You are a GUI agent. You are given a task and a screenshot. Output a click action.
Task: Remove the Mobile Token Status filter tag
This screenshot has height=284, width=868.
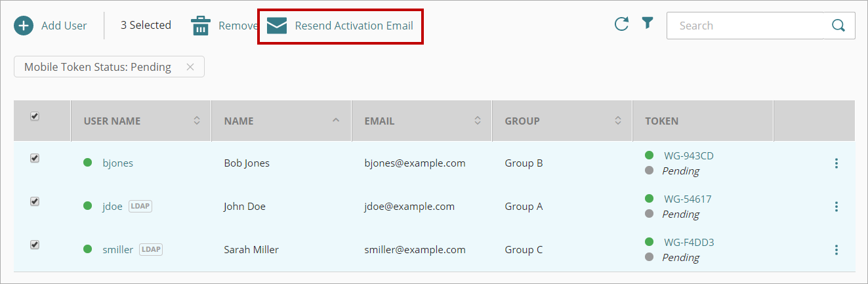coord(190,67)
